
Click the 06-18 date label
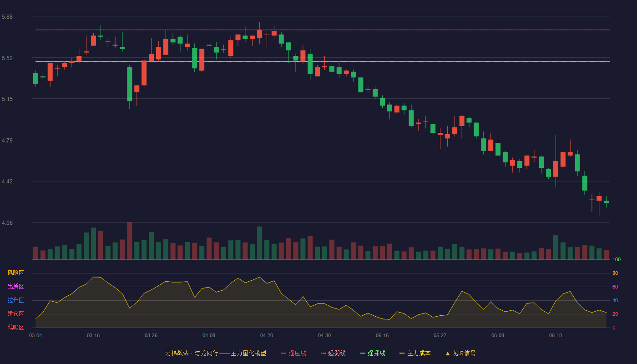[x=556, y=335]
